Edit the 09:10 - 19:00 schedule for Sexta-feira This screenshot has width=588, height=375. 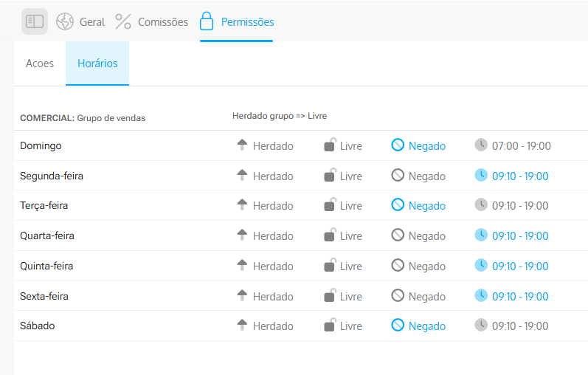click(x=520, y=297)
